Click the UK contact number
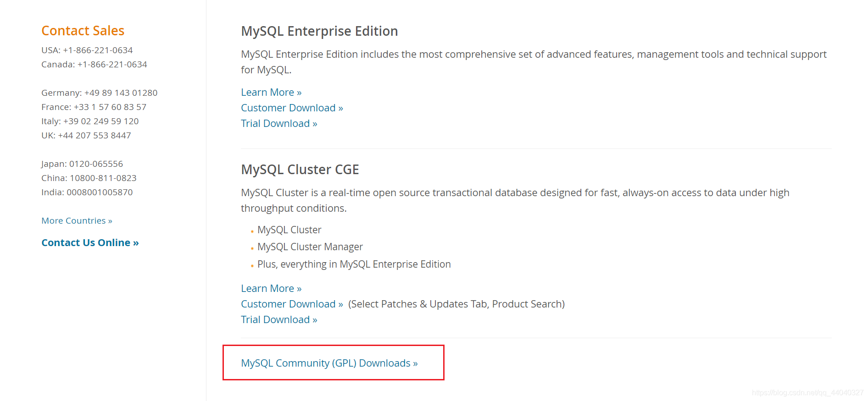The height and width of the screenshot is (401, 868). point(86,135)
